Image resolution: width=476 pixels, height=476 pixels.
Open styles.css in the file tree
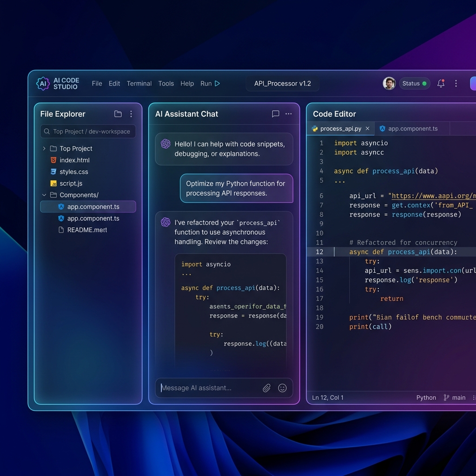(74, 172)
